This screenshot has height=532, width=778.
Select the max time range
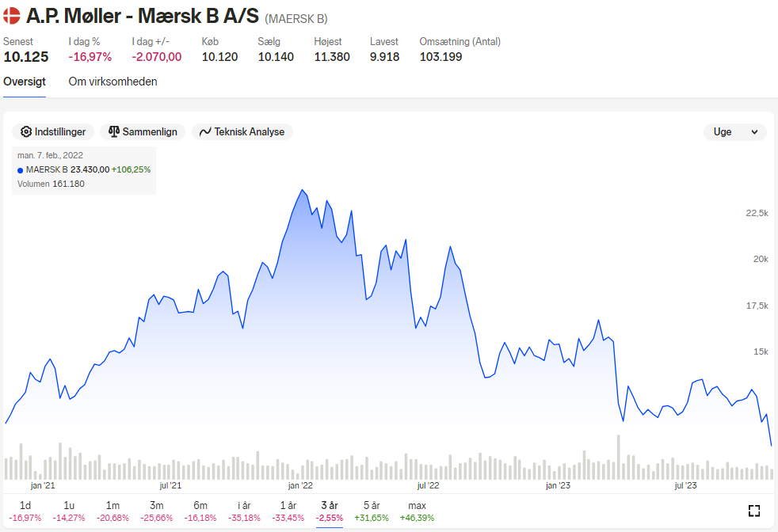tap(417, 511)
